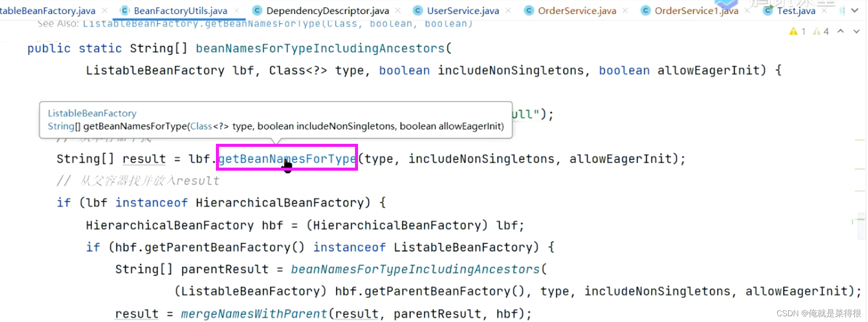Open the Test.java tab

click(x=796, y=11)
